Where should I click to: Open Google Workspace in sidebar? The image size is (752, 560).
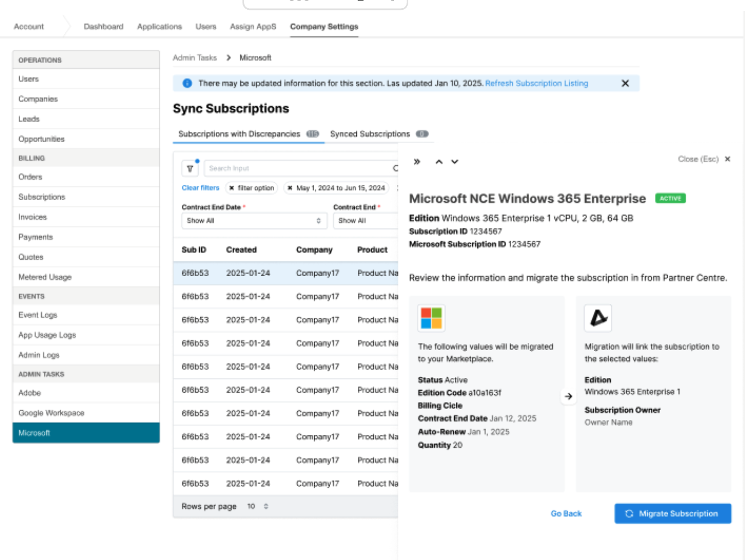point(51,413)
